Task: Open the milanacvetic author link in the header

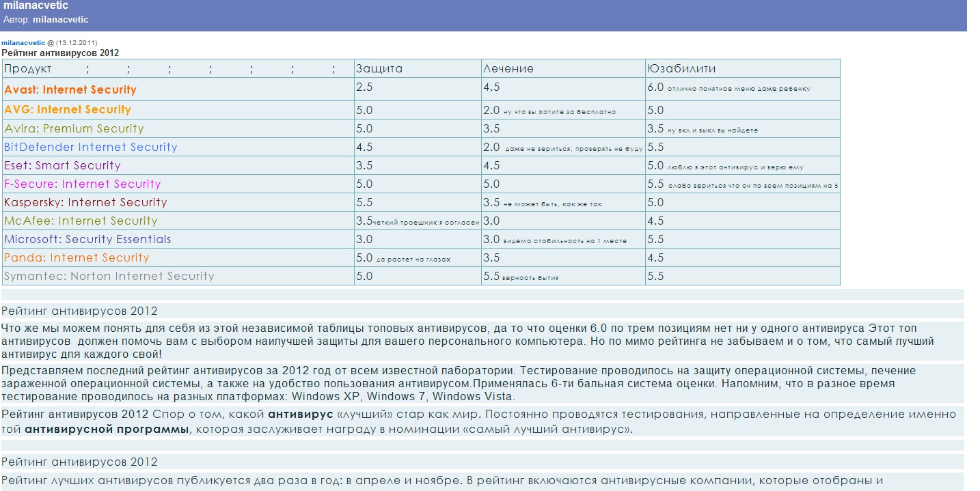Action: [60, 19]
